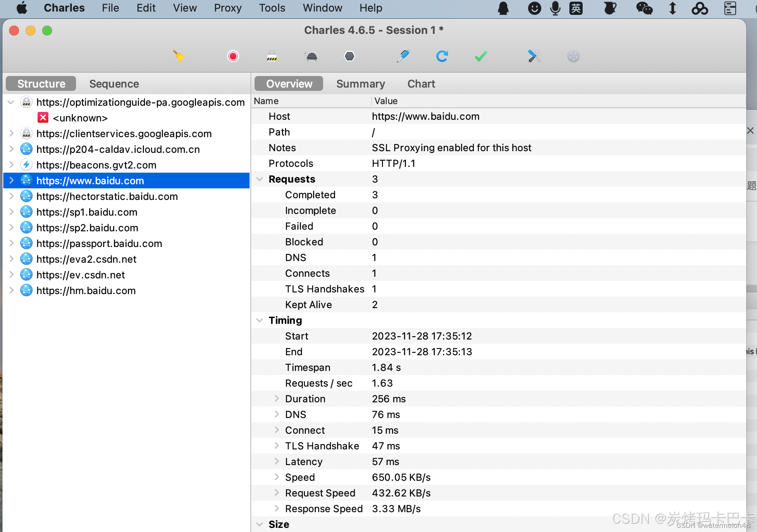Open QQ penguin icon in menu bar
757x532 pixels.
(503, 8)
